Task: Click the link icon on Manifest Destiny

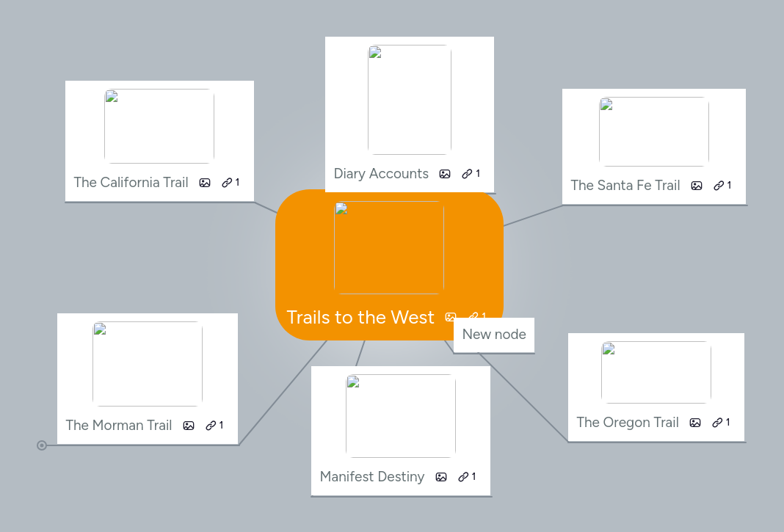Action: (x=462, y=476)
